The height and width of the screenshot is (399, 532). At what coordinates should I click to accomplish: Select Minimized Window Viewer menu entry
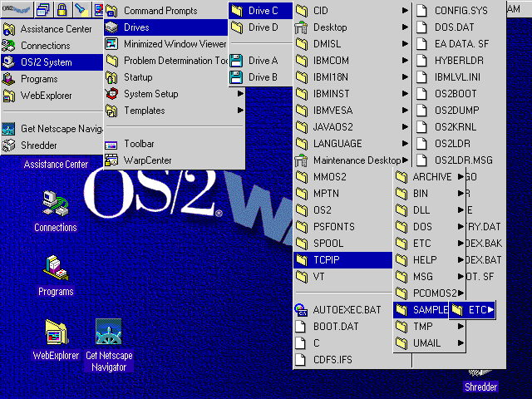coord(175,44)
